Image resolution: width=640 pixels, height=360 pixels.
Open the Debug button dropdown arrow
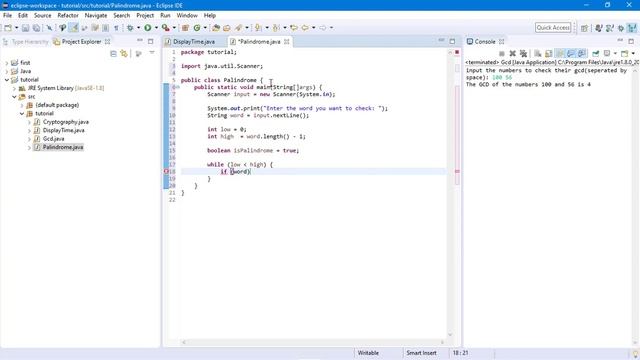(138, 28)
